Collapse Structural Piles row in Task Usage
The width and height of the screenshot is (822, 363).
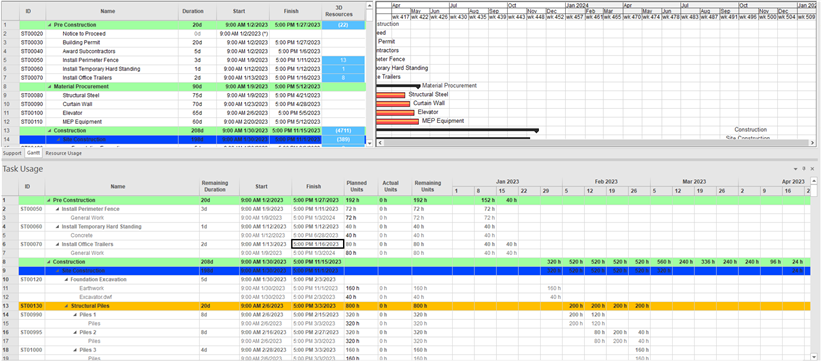click(x=67, y=306)
